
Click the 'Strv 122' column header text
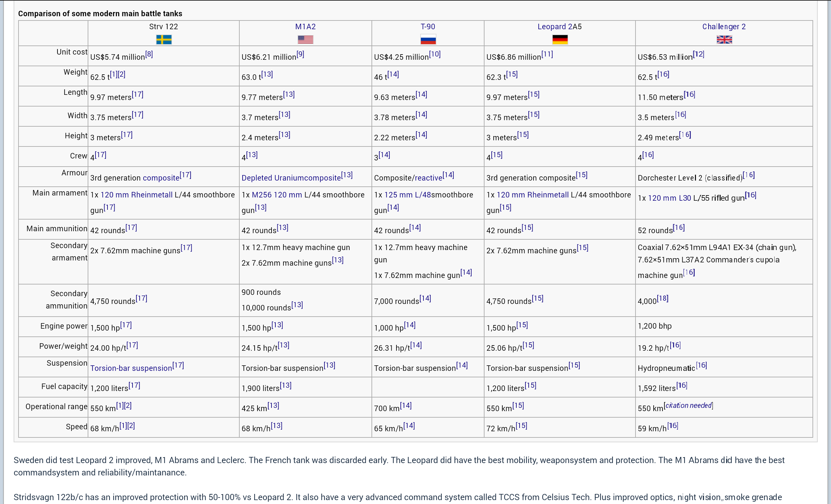164,27
